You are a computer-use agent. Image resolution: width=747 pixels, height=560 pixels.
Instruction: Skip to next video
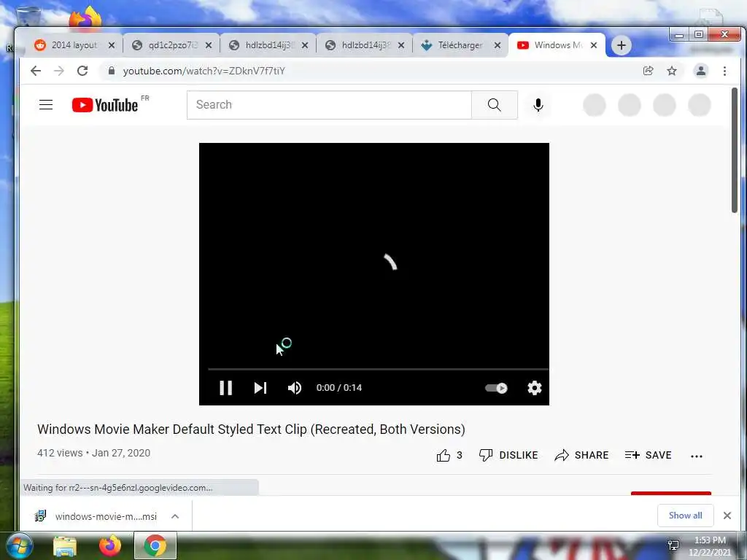(260, 388)
